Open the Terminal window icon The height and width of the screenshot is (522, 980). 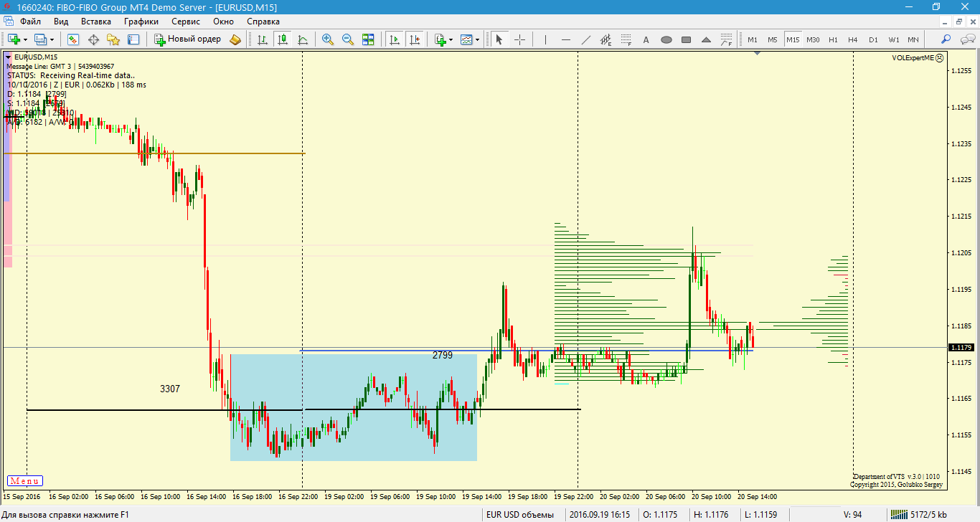point(133,39)
